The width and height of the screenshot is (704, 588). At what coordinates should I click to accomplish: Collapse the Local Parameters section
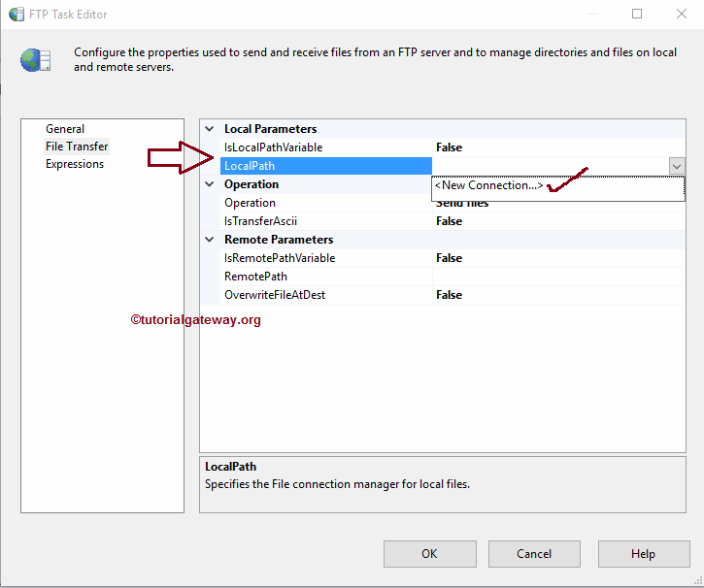209,129
